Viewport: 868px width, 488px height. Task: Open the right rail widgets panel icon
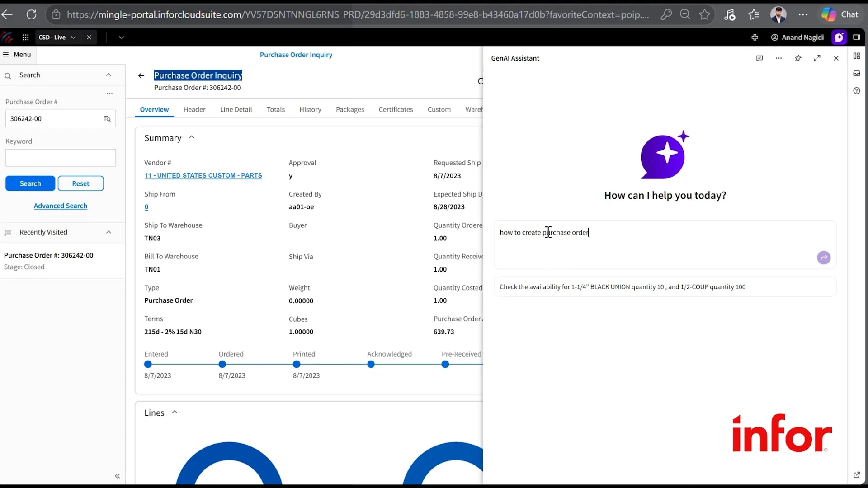point(857,56)
